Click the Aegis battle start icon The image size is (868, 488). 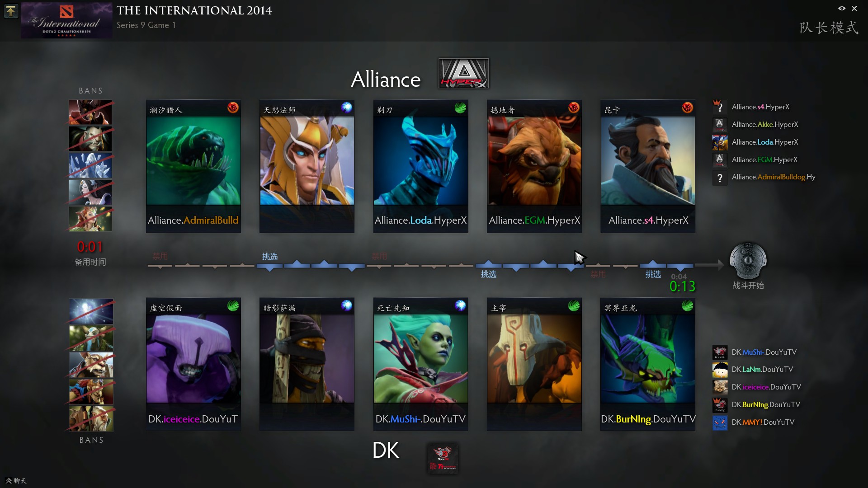tap(748, 261)
